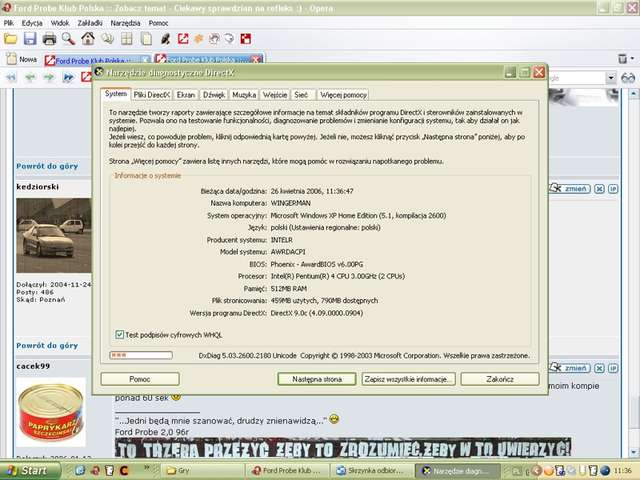Click kedziorski's car avatar image
Viewport: 640px width, 480px height.
point(54,236)
